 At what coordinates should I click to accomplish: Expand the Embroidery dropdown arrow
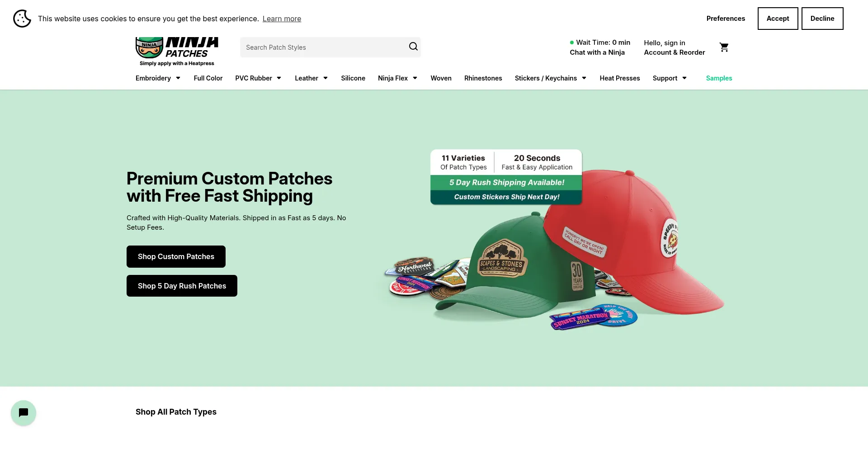pyautogui.click(x=178, y=78)
